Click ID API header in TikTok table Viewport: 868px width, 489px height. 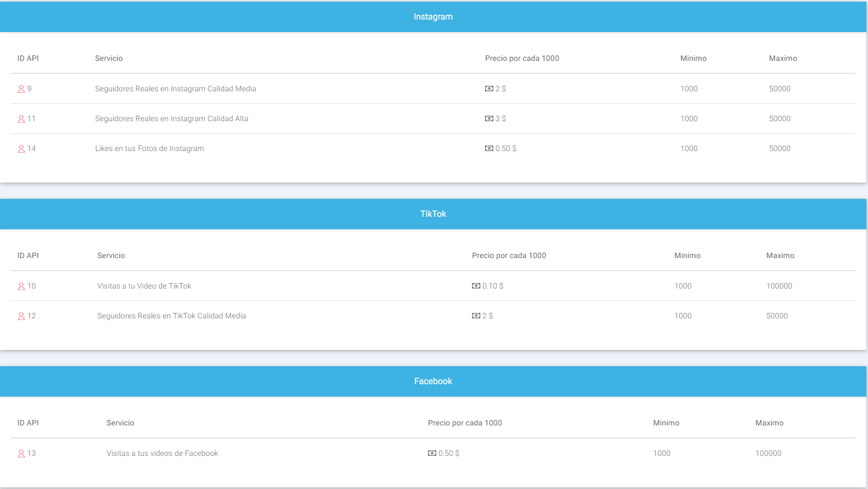tap(28, 255)
